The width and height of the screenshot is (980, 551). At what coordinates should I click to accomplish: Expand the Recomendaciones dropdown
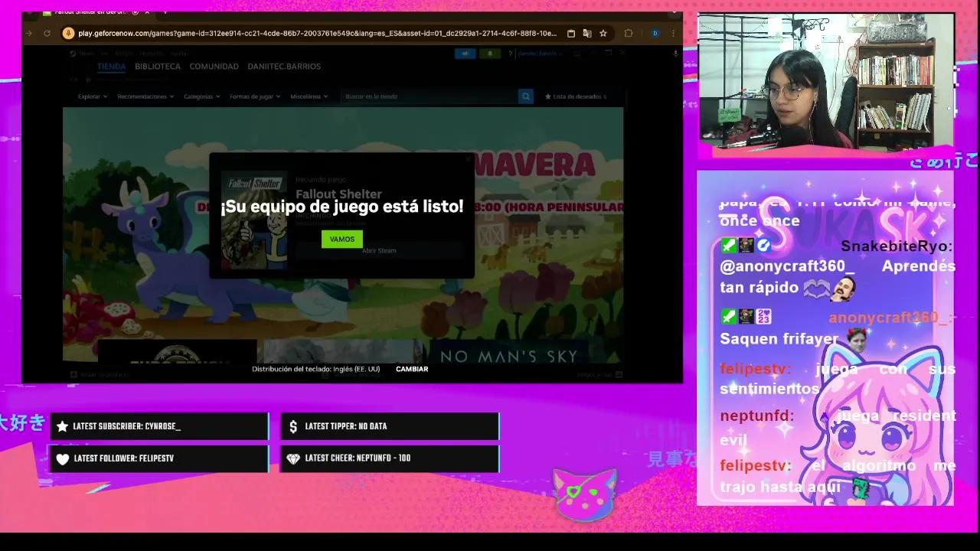point(145,96)
